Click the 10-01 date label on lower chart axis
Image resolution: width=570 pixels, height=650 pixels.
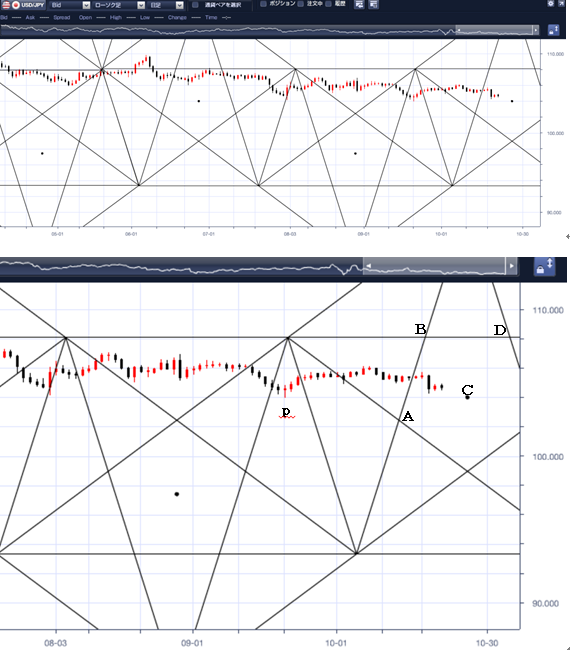pos(336,643)
